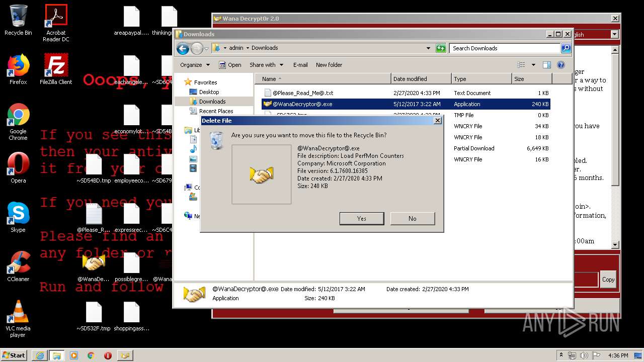The image size is (644, 362).
Task: Open the Google Chrome desktop shortcut
Action: 18,122
